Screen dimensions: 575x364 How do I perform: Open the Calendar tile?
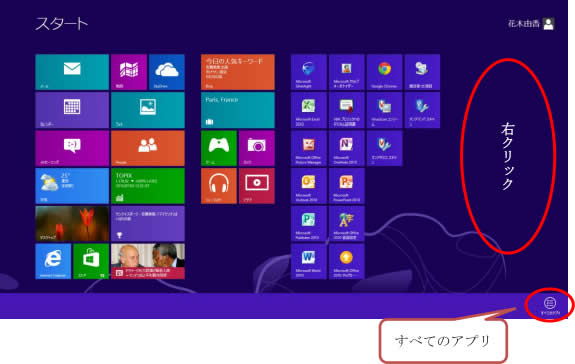[72, 110]
